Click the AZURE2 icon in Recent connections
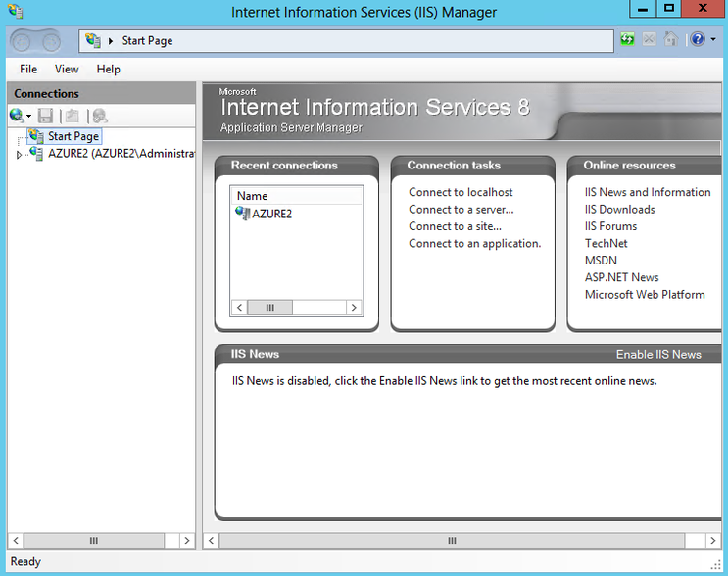The width and height of the screenshot is (728, 576). point(242,213)
